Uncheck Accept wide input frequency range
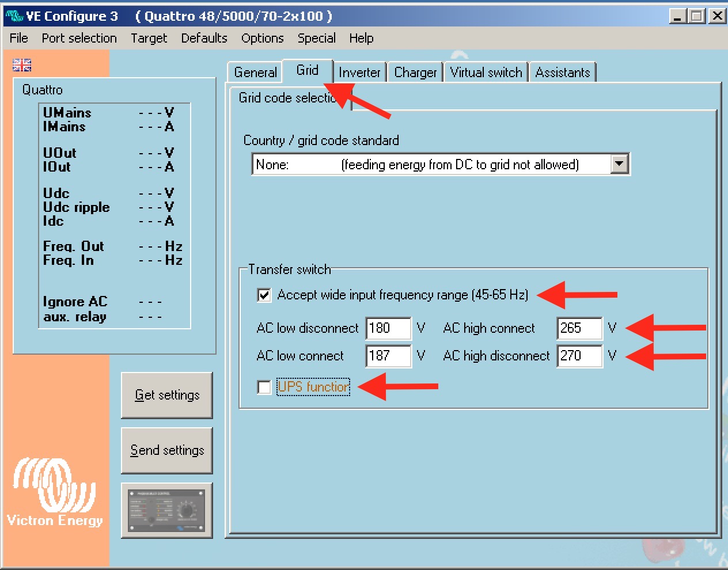 (x=264, y=295)
